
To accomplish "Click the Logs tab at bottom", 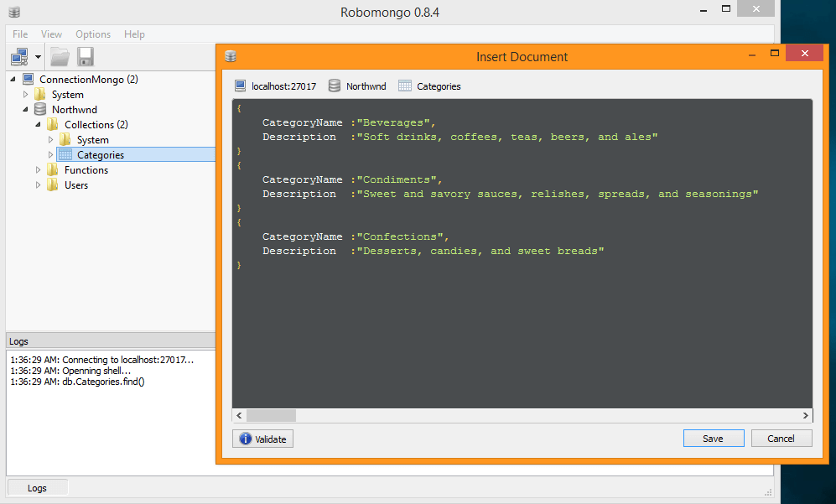I will 37,487.
